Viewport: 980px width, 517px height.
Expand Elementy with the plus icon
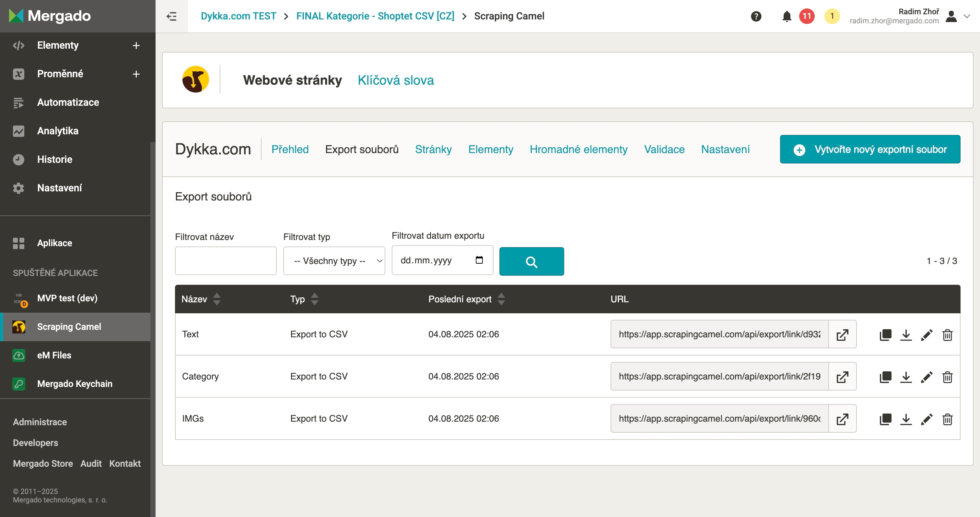[x=136, y=46]
